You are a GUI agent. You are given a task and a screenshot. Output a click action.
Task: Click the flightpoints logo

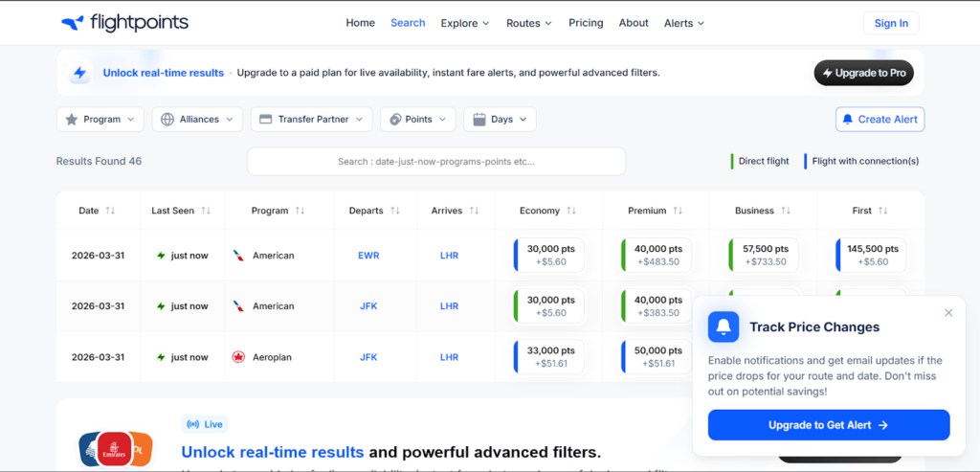[124, 23]
